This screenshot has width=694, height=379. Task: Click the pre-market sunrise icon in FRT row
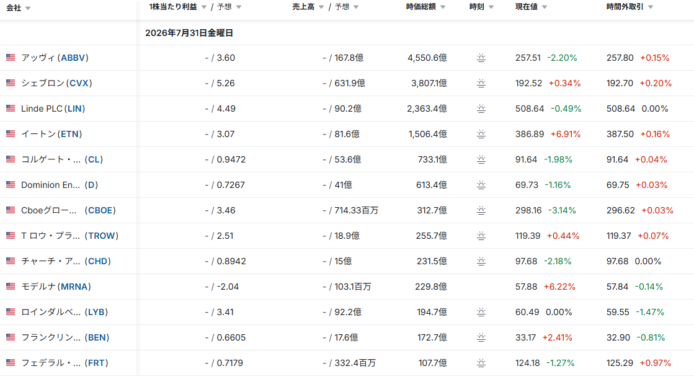(481, 363)
